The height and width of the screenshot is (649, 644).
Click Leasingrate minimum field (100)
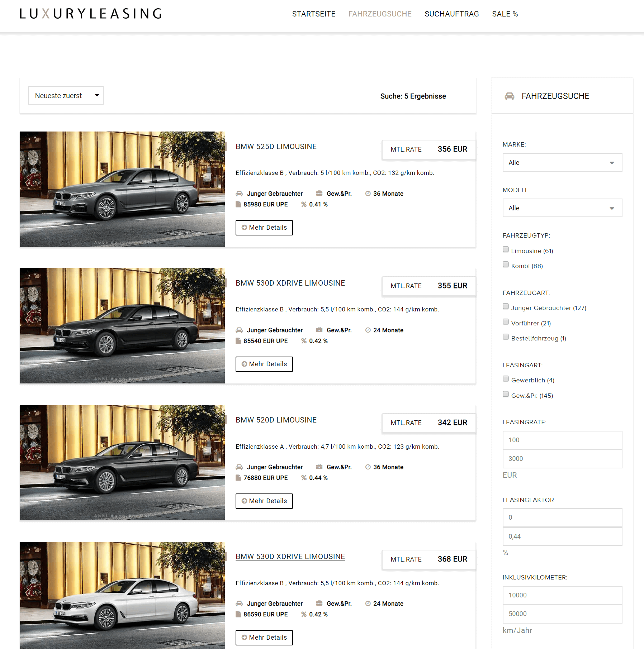562,440
